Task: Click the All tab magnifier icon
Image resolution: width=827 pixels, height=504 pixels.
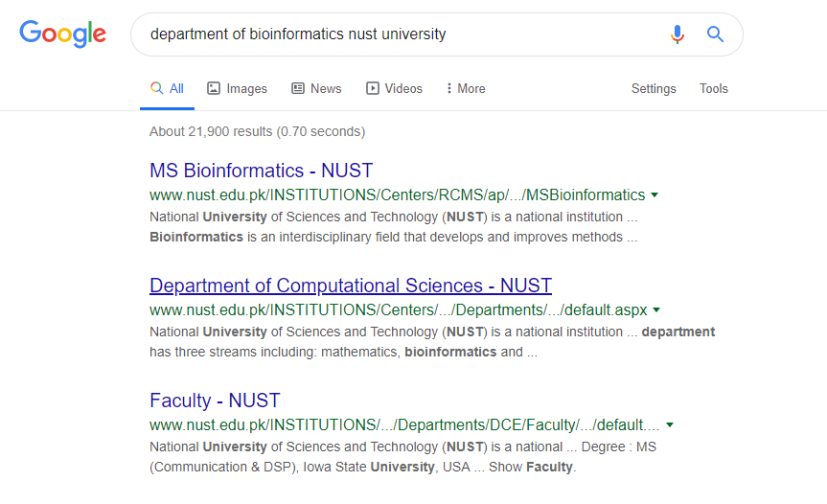Action: (157, 88)
